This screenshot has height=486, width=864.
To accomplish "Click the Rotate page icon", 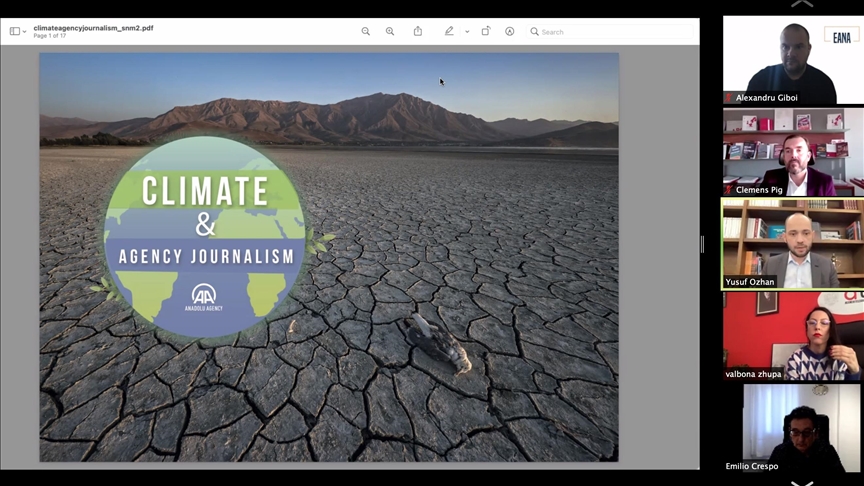I will [x=486, y=32].
